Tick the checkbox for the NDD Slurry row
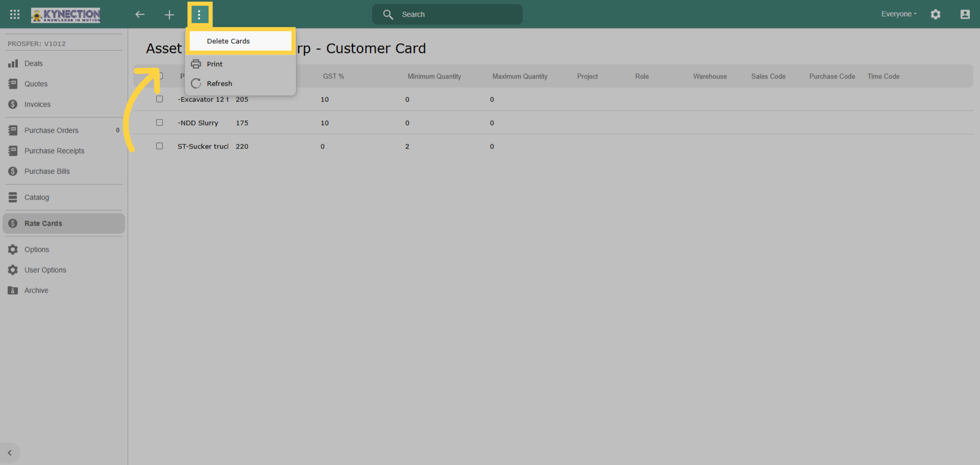The image size is (980, 465). [x=159, y=122]
